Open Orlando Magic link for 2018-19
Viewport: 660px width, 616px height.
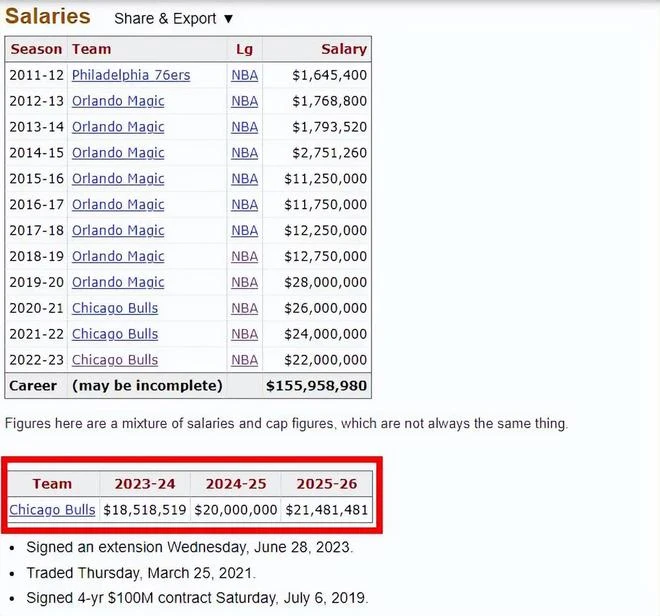coord(118,256)
